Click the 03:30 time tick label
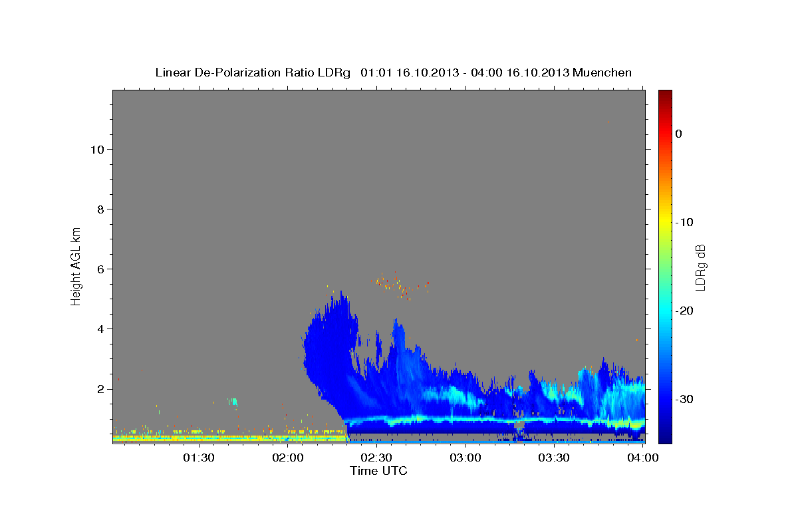The image size is (798, 532). point(554,458)
